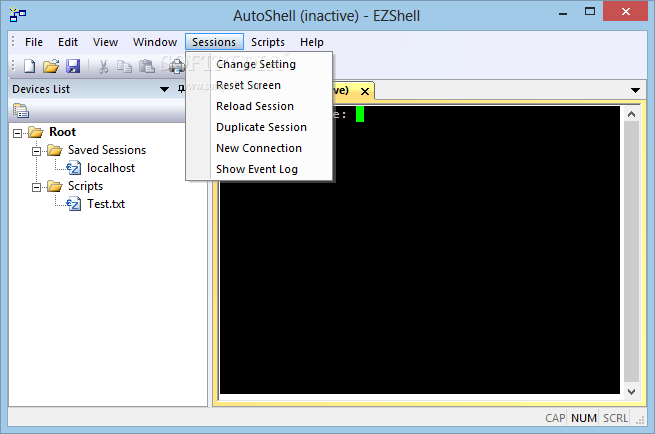The height and width of the screenshot is (434, 655).
Task: Open the View menu
Action: point(105,42)
